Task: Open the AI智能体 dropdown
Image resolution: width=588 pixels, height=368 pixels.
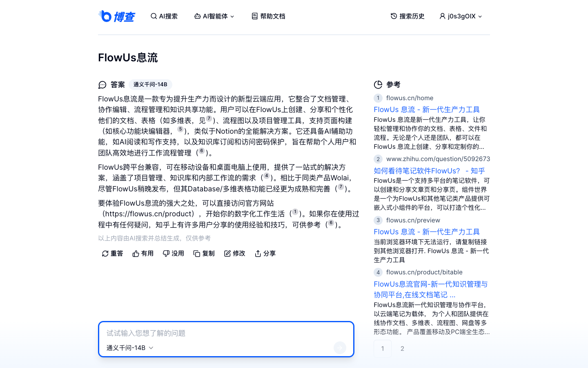Action: pos(214,16)
